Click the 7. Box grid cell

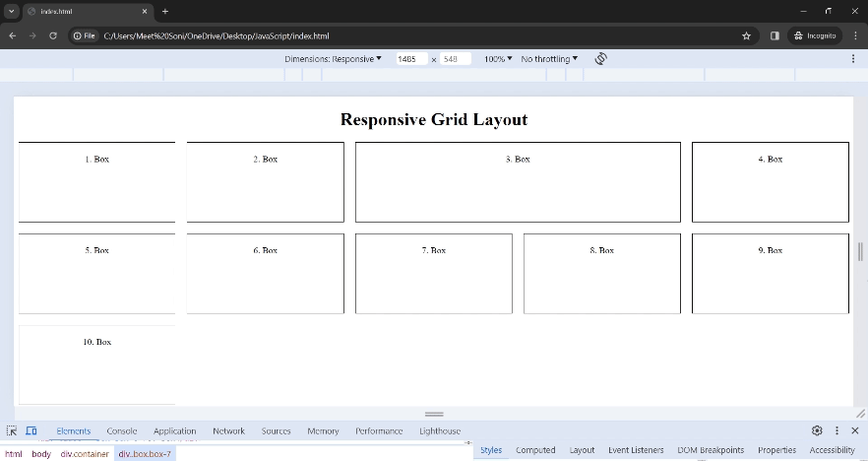[433, 274]
